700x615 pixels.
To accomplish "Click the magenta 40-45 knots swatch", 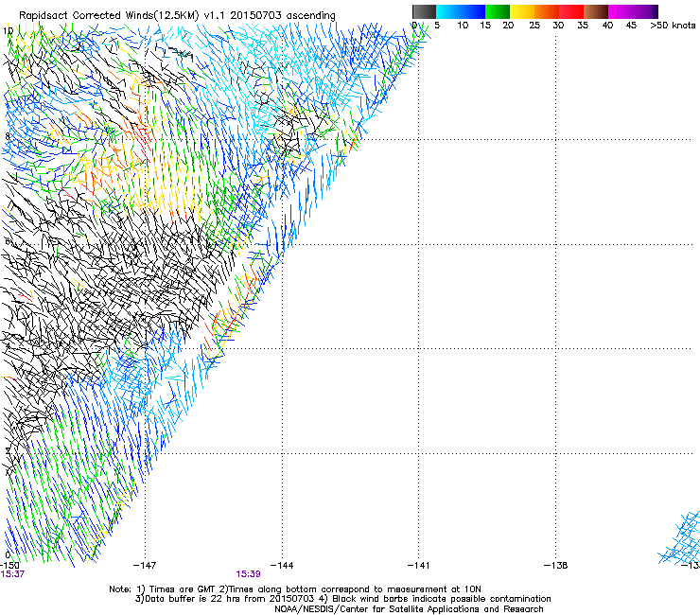I will (x=621, y=11).
